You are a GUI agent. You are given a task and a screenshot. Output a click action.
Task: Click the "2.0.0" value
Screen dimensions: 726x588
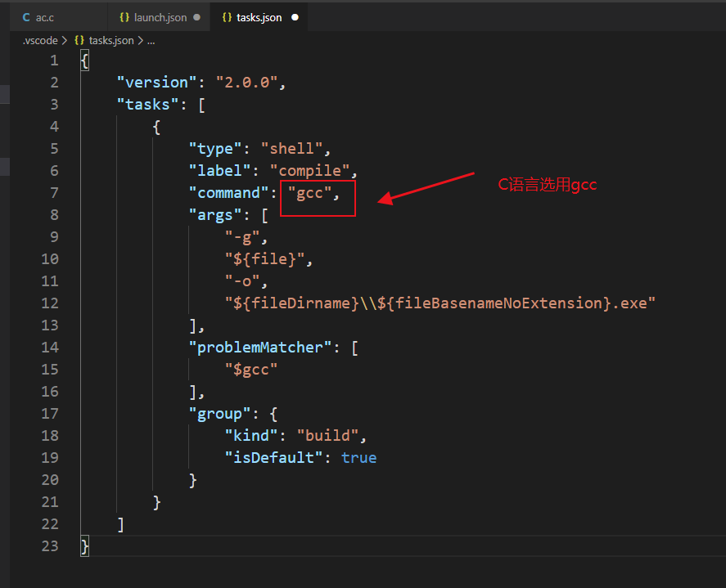(x=247, y=83)
